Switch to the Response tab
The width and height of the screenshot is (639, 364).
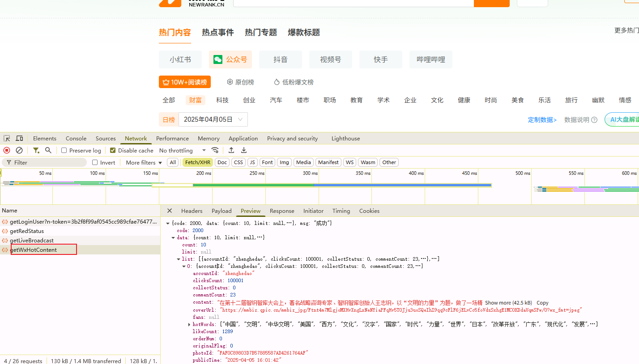pos(282,211)
